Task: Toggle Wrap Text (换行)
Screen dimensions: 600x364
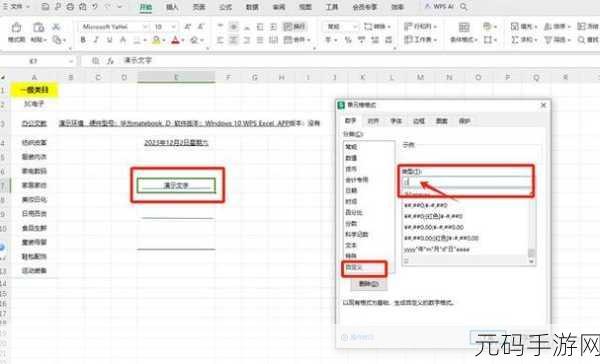Action: [x=294, y=26]
